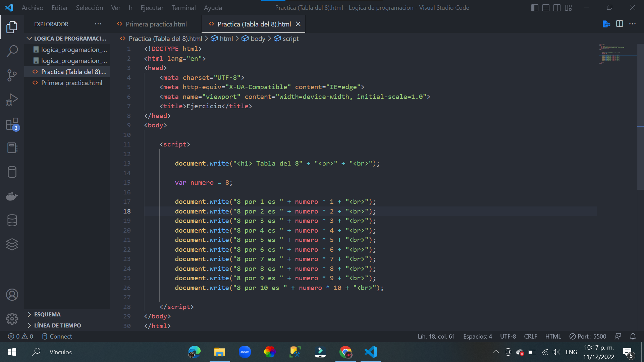Open Explorer views and more actions ellipsis
The height and width of the screenshot is (362, 644).
click(x=98, y=24)
